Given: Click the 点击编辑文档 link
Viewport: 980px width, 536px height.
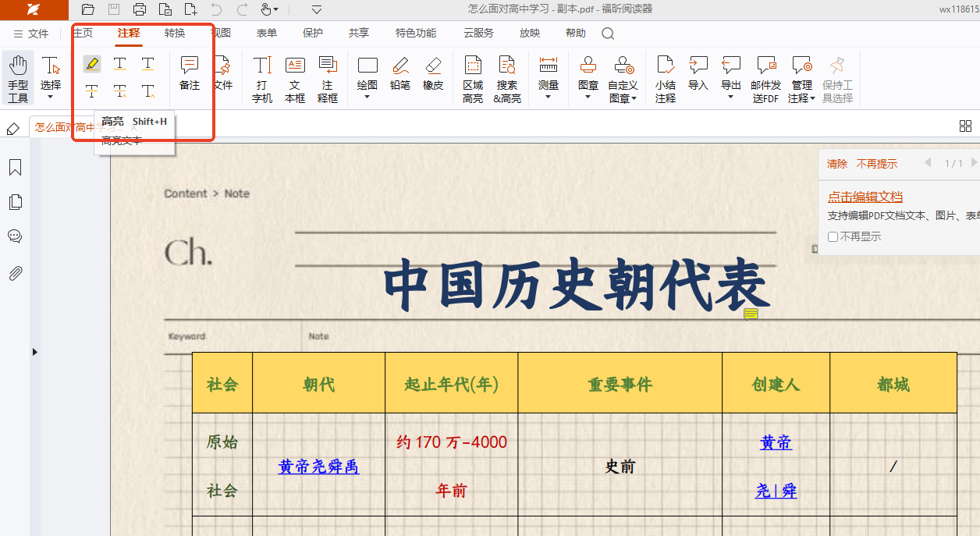Looking at the screenshot, I should pyautogui.click(x=865, y=197).
